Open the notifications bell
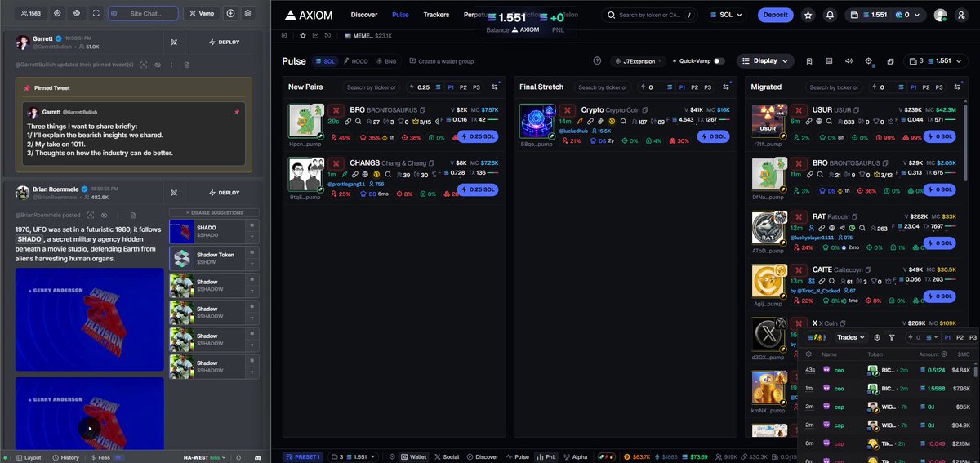Screen dimensions: 980x463 coord(830,15)
